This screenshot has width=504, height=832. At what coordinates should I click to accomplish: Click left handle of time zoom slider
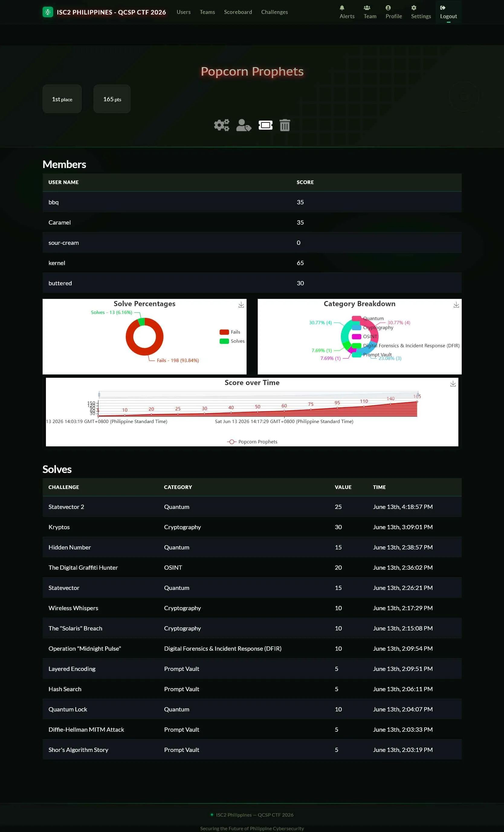pyautogui.click(x=99, y=395)
